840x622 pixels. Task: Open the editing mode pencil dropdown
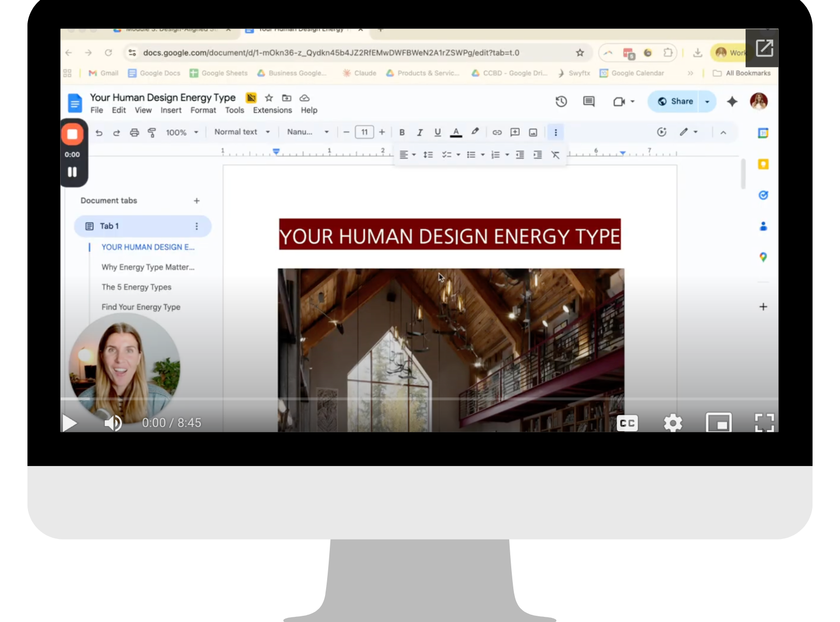(689, 132)
